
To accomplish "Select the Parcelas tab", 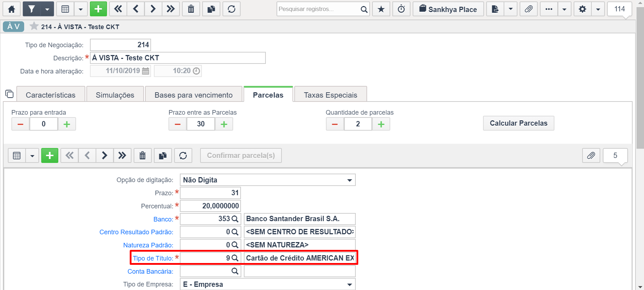I will 268,95.
